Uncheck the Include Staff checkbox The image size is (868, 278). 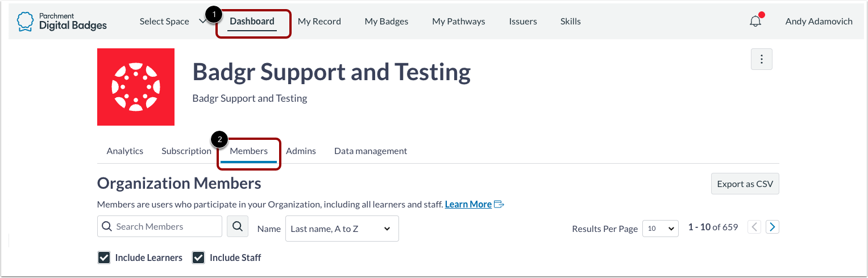(x=198, y=258)
